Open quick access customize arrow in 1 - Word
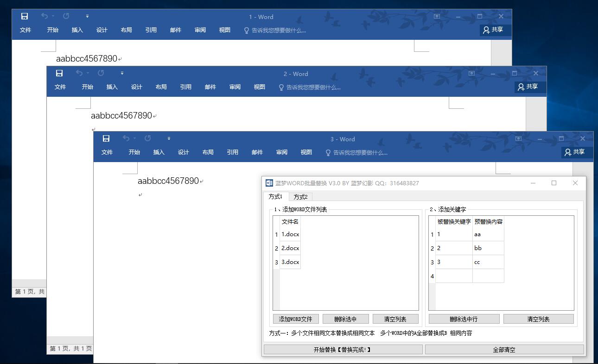This screenshot has width=598, height=364. click(x=87, y=16)
